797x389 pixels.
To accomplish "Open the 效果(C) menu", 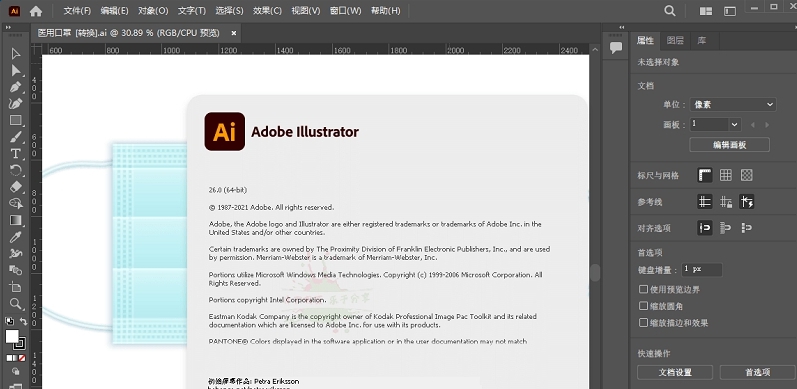I will pos(267,11).
